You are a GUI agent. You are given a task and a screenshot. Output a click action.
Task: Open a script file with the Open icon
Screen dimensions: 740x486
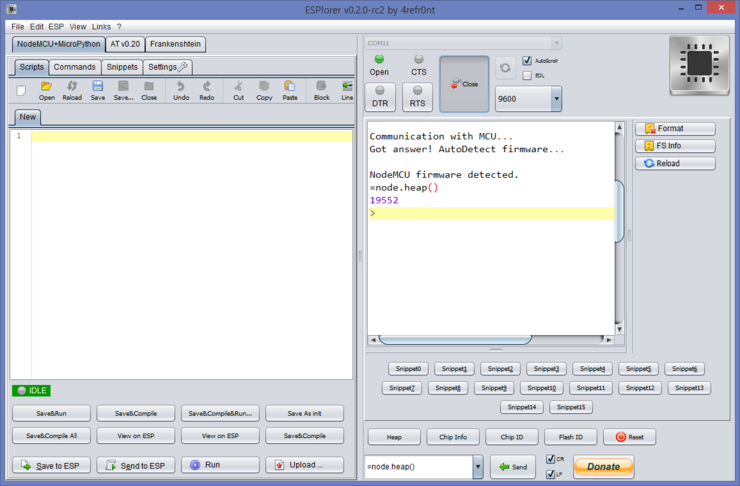(46, 91)
